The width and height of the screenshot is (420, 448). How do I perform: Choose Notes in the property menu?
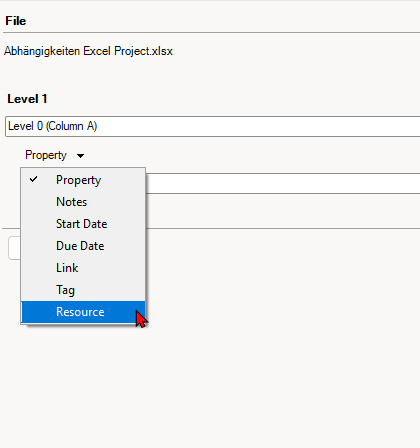[83, 202]
